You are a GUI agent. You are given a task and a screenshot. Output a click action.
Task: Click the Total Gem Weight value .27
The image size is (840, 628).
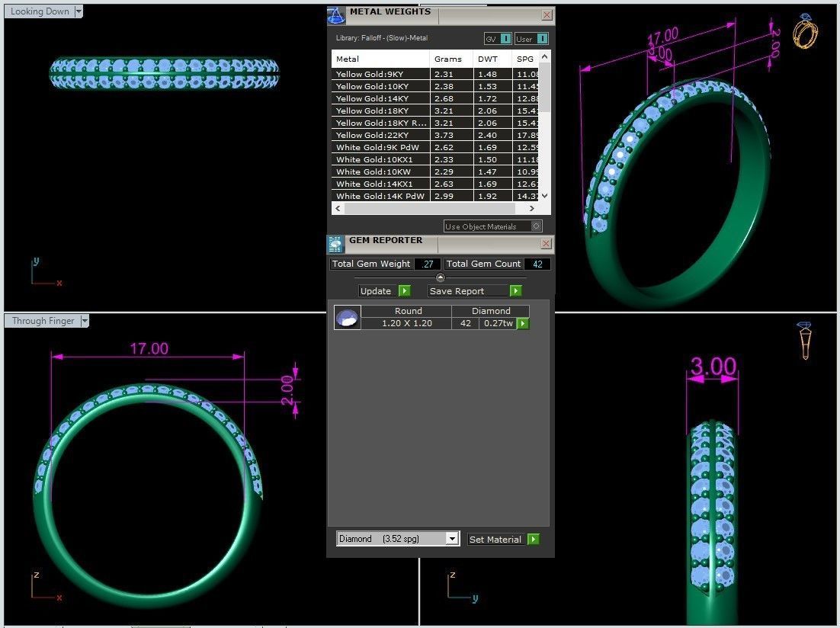click(427, 264)
